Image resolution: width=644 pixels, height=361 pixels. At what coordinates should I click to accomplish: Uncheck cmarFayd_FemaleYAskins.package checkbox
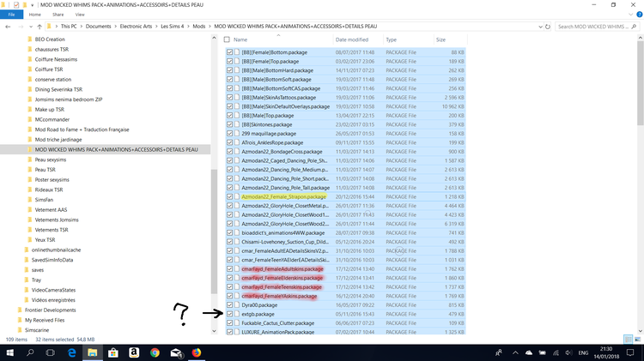(x=229, y=296)
